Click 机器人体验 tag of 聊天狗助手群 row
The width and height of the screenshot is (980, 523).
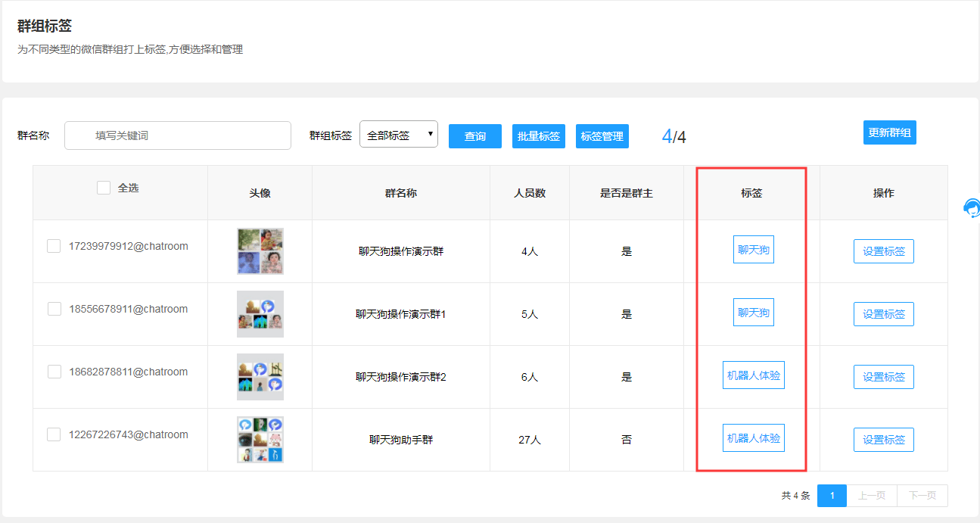754,438
